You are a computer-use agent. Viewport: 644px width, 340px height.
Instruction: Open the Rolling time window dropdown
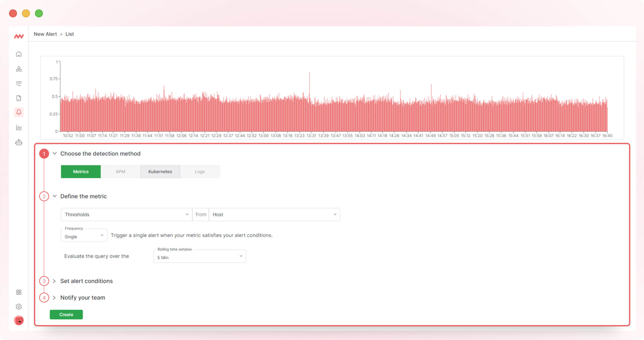point(200,256)
